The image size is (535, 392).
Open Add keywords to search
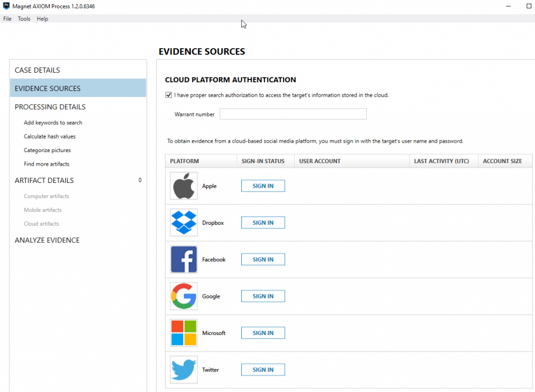point(53,123)
